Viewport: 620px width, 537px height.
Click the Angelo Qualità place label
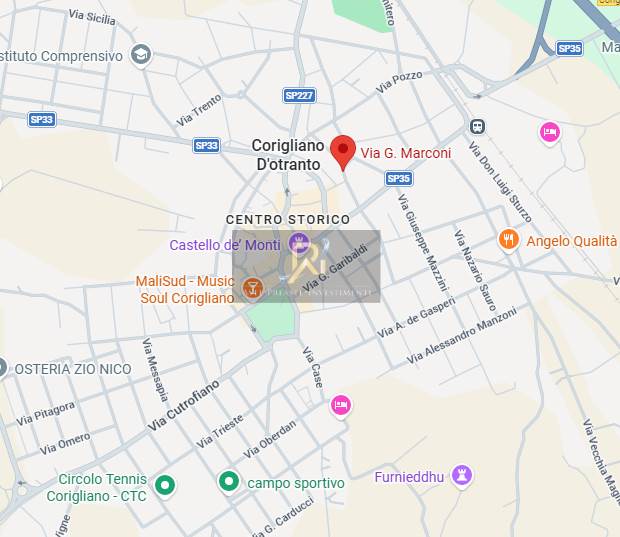click(x=571, y=241)
